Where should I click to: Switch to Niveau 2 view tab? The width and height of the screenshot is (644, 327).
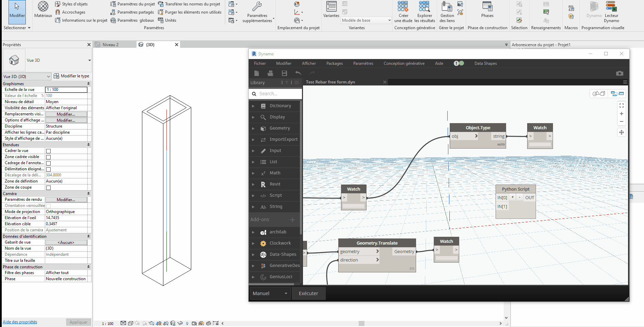(x=110, y=45)
